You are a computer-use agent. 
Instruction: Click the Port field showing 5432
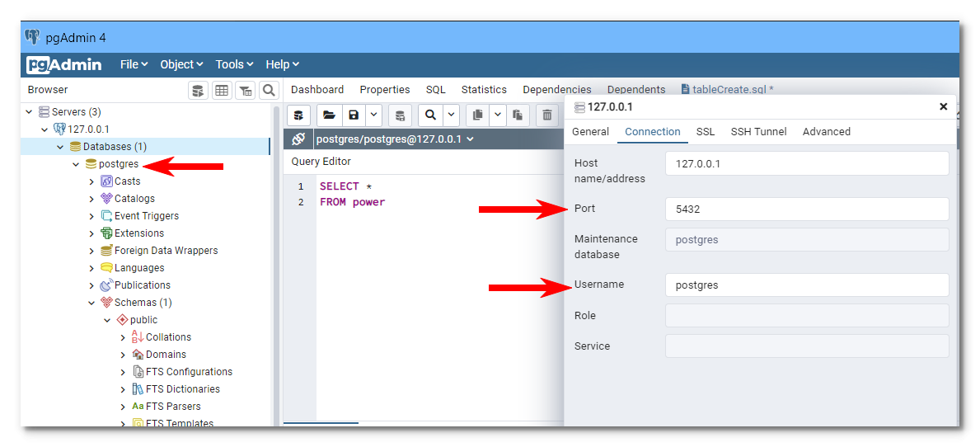coord(807,209)
